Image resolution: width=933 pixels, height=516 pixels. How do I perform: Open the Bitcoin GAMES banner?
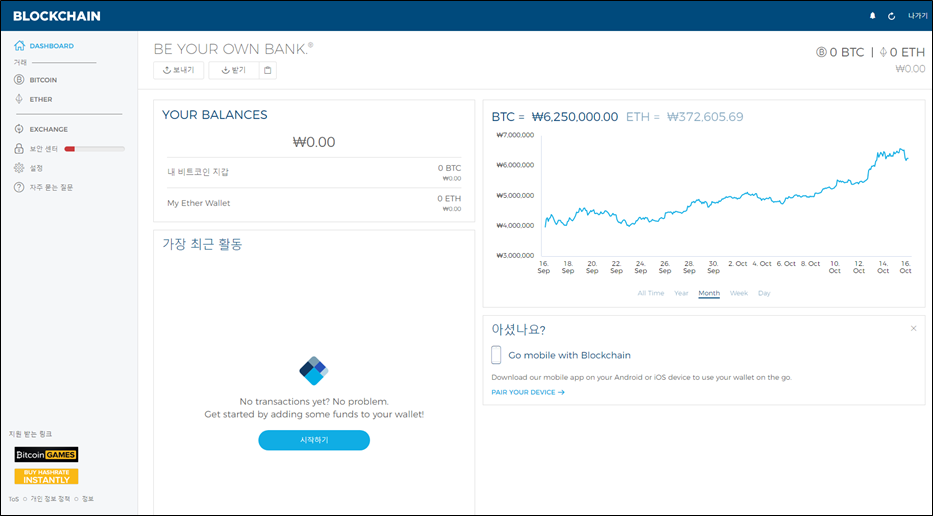46,455
